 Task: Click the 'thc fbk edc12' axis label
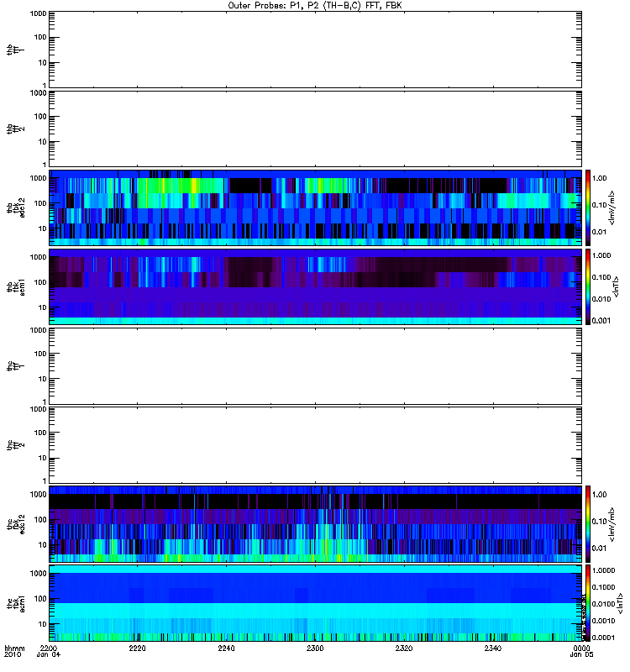click(x=16, y=524)
